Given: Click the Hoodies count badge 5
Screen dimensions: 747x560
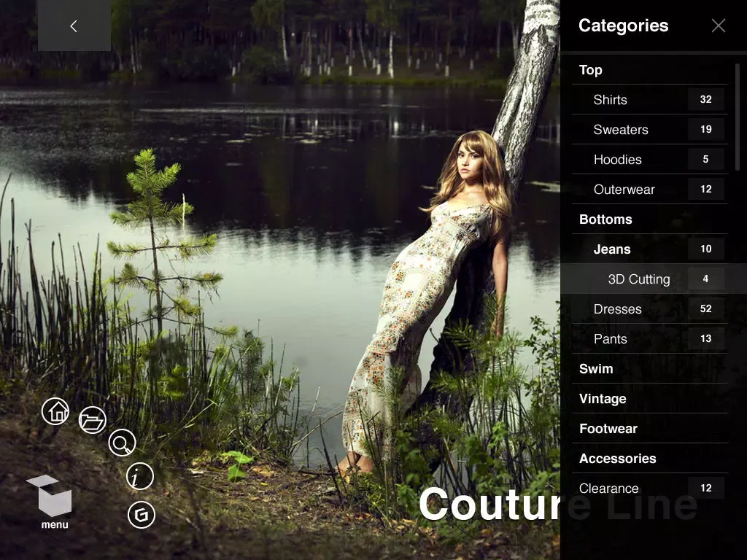Looking at the screenshot, I should point(706,160).
